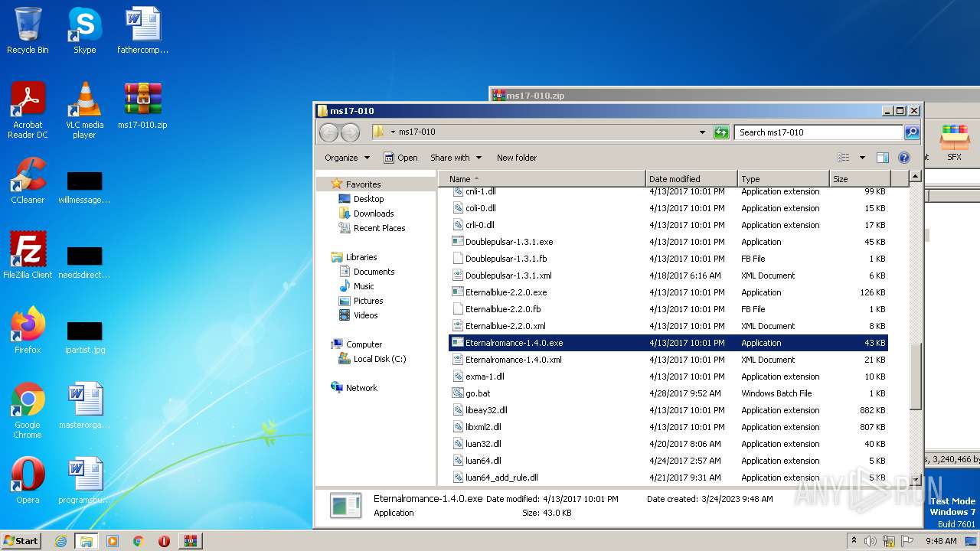Select the ipartist.jpg desktop file
The height and width of the screenshot is (551, 980).
pyautogui.click(x=84, y=338)
